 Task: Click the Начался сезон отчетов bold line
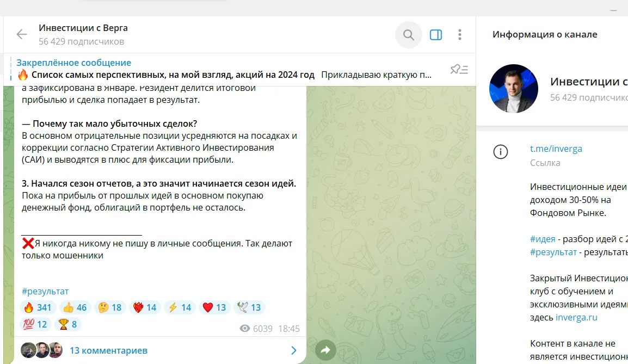pyautogui.click(x=158, y=183)
